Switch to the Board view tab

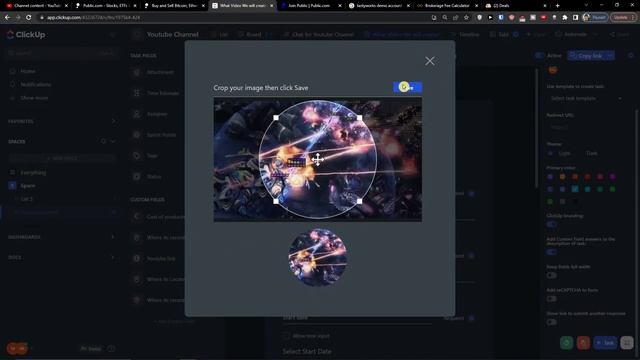point(250,35)
